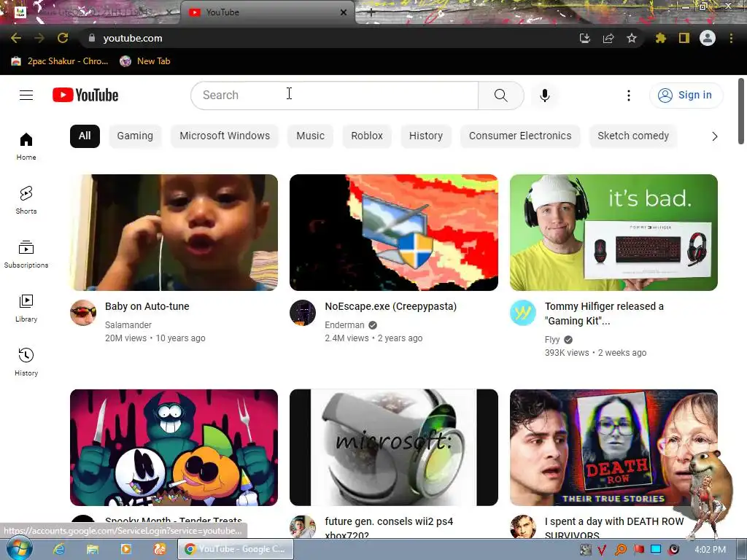Open YouTube settings three-dot menu
Image resolution: width=747 pixels, height=560 pixels.
628,96
